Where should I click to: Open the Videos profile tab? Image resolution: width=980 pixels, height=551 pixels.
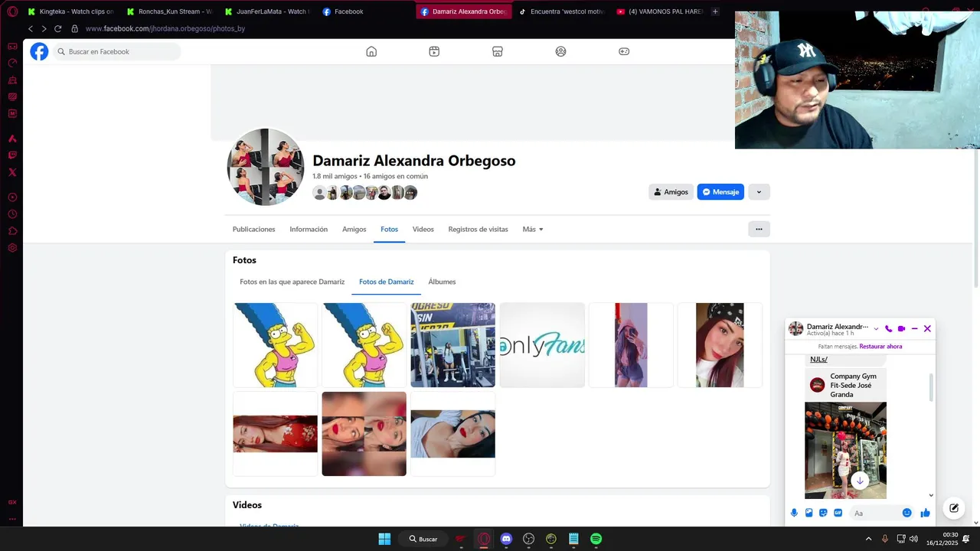(423, 229)
